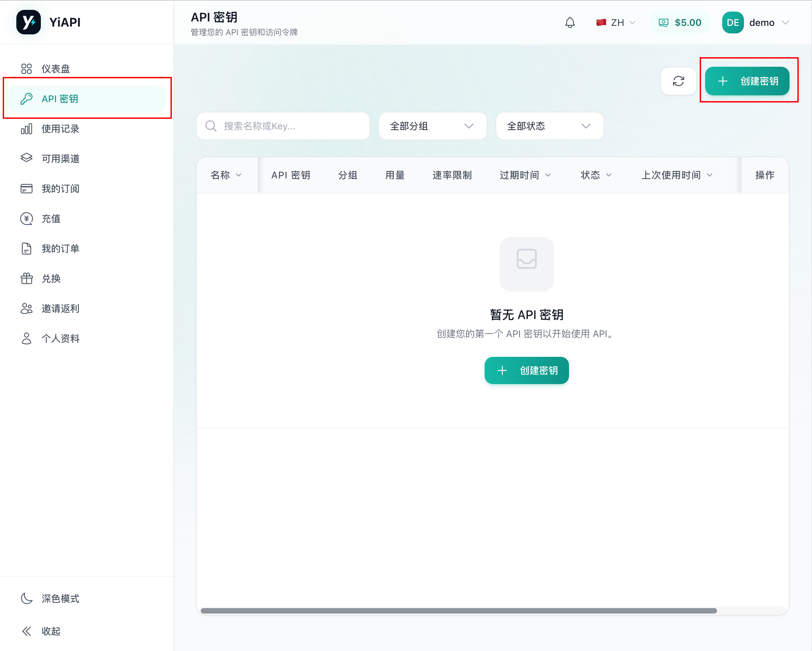Go to 充值 page
Image resolution: width=812 pixels, height=651 pixels.
(87, 219)
